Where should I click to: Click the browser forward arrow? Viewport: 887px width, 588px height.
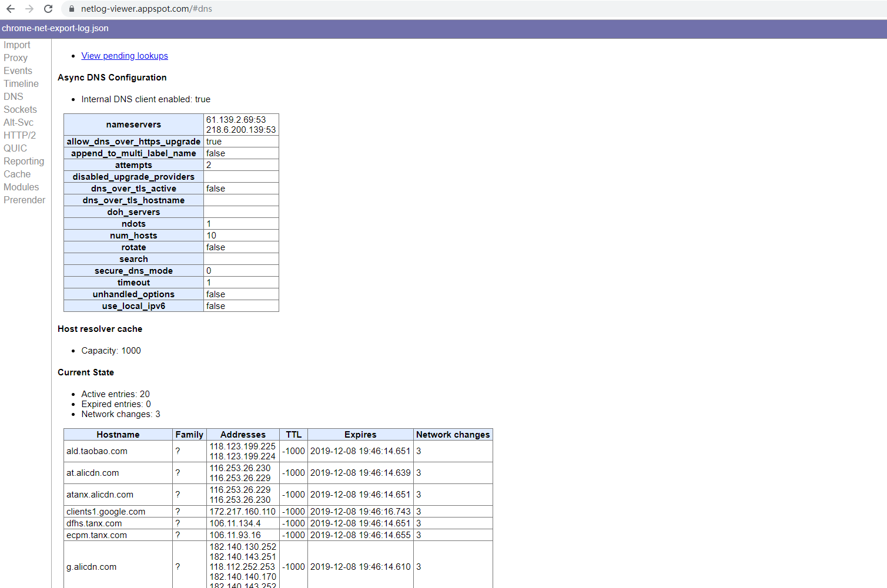pos(29,9)
